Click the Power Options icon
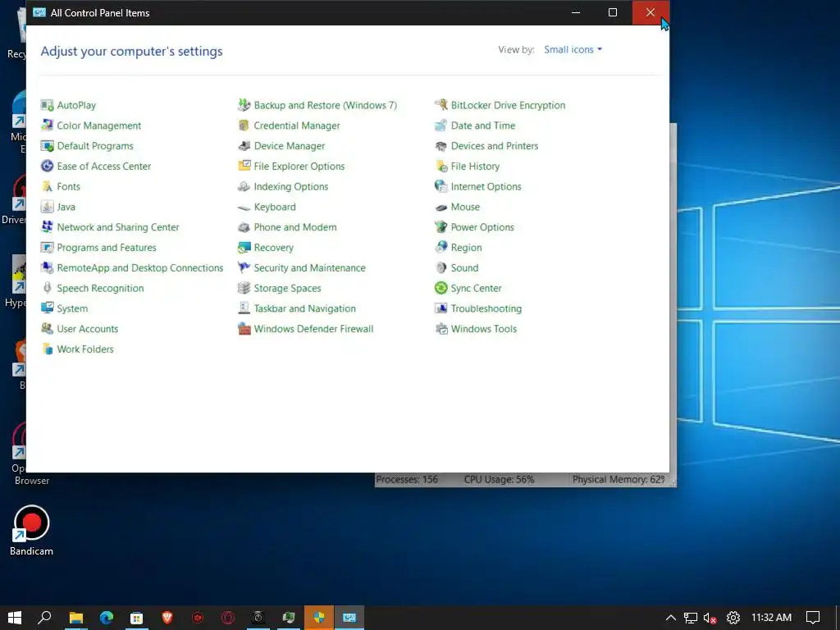840x630 pixels. coord(441,227)
